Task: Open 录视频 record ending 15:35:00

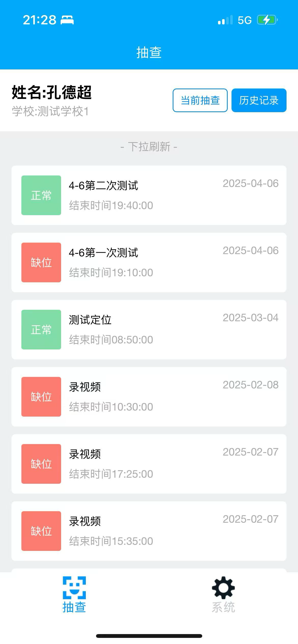Action: click(x=149, y=531)
